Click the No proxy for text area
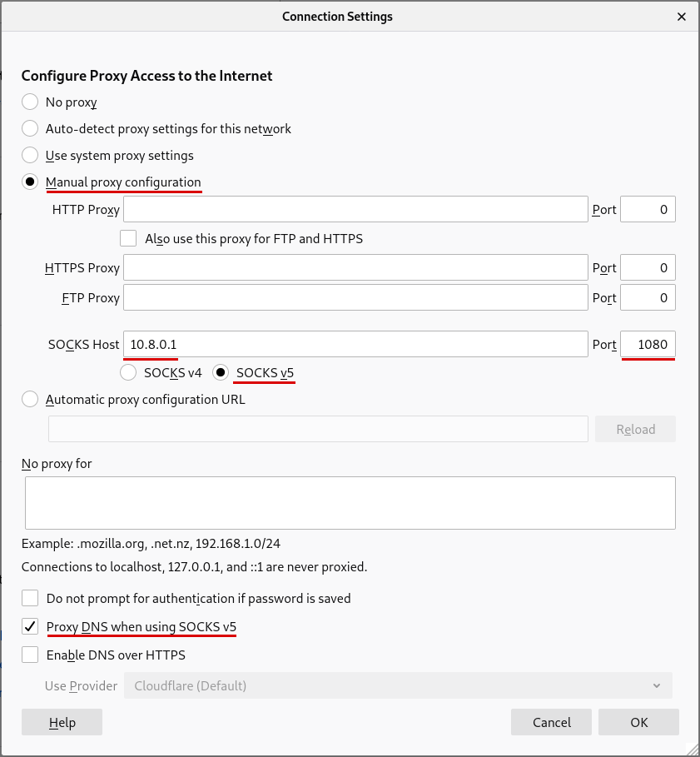This screenshot has width=700, height=757. click(x=350, y=503)
